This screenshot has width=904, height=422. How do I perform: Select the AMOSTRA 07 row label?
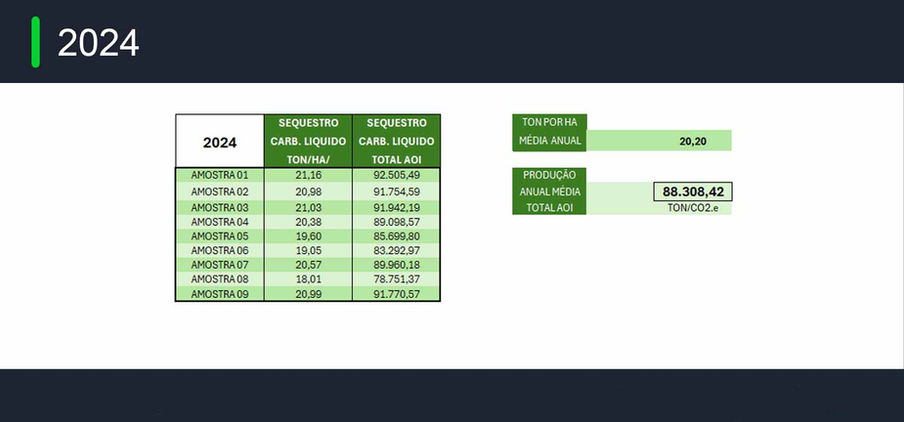[x=219, y=265]
